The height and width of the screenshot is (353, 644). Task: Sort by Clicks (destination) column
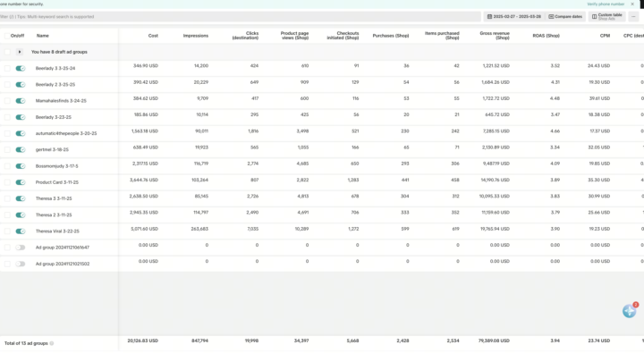(x=245, y=36)
